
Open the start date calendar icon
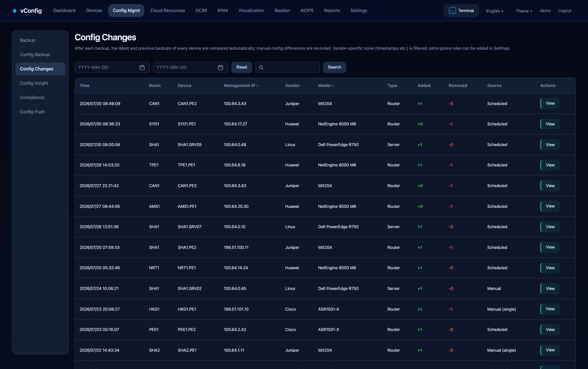coord(142,67)
